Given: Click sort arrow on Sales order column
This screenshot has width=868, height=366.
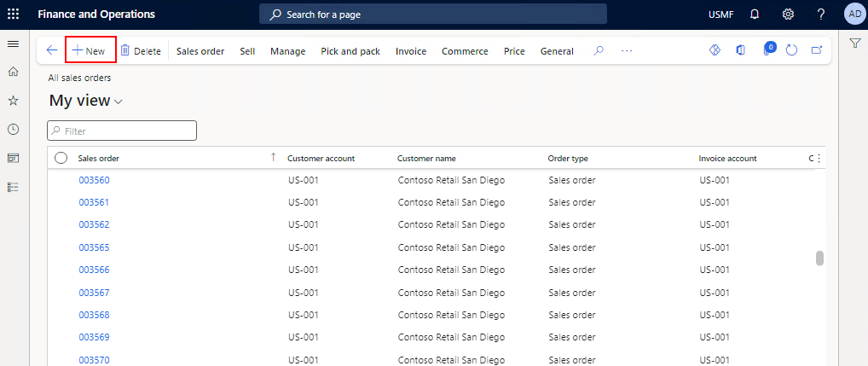Looking at the screenshot, I should coord(273,158).
